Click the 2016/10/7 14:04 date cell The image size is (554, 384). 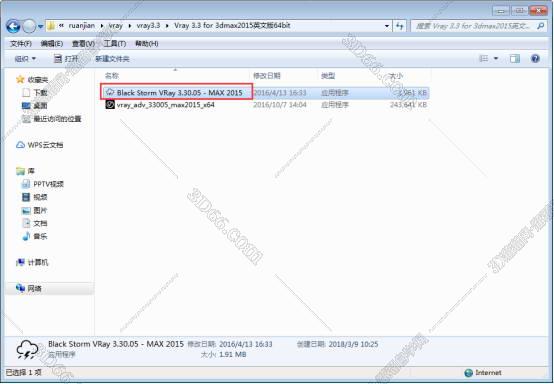coord(280,105)
